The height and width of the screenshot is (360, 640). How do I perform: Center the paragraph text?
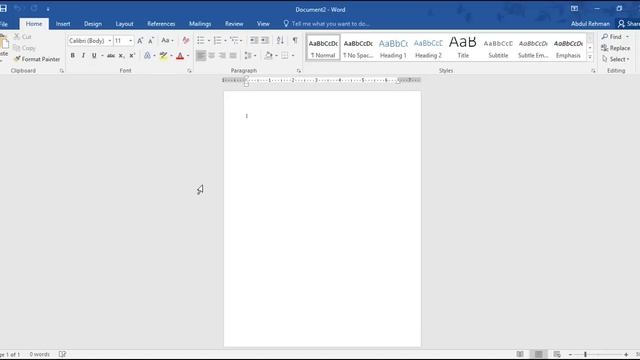(211, 56)
